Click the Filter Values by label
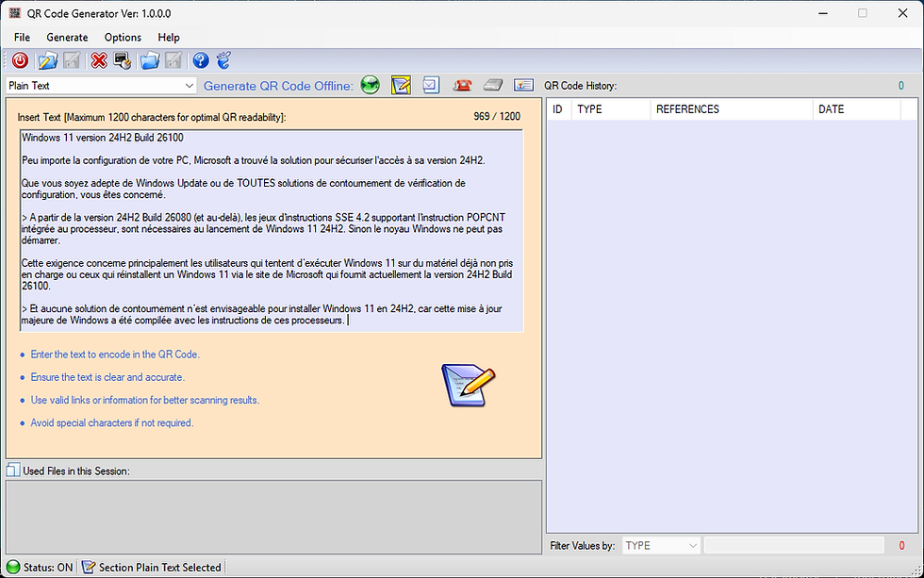Viewport: 924px width, 578px height. click(x=583, y=546)
